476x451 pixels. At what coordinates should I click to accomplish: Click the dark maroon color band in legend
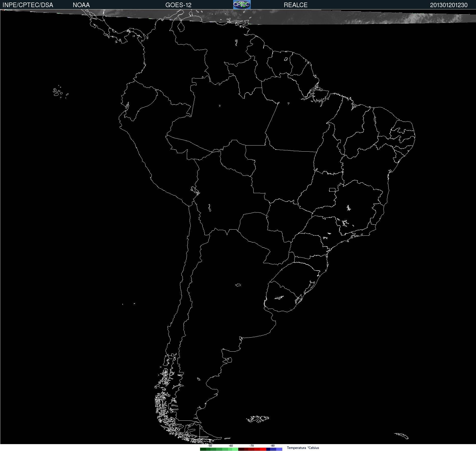[x=241, y=449]
